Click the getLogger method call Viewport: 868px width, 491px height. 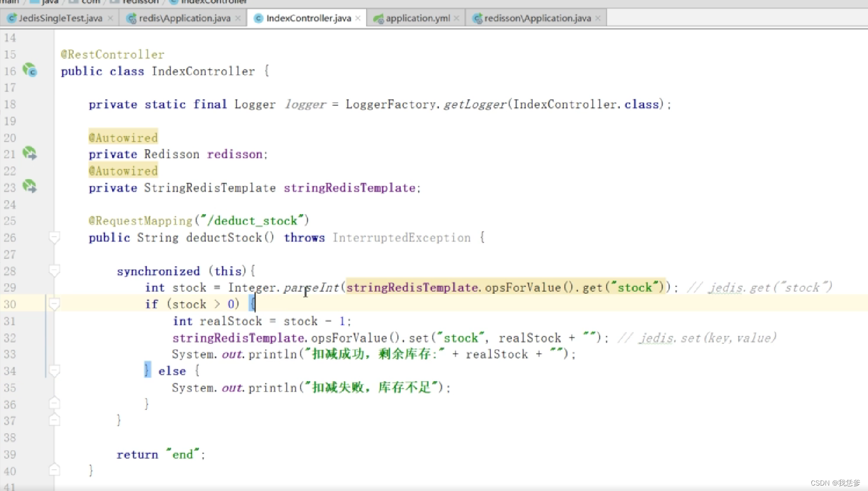tap(475, 104)
